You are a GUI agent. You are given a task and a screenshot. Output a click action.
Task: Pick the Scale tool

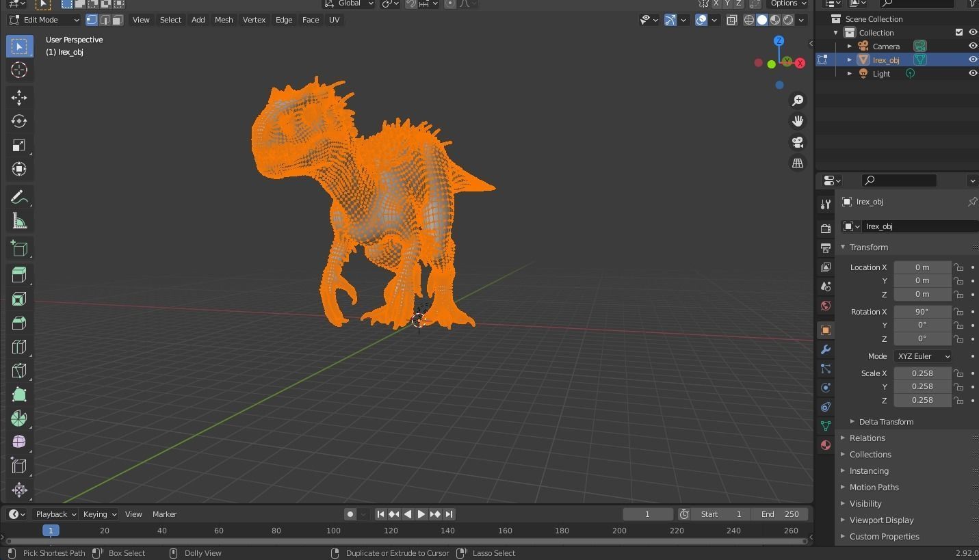[x=19, y=145]
